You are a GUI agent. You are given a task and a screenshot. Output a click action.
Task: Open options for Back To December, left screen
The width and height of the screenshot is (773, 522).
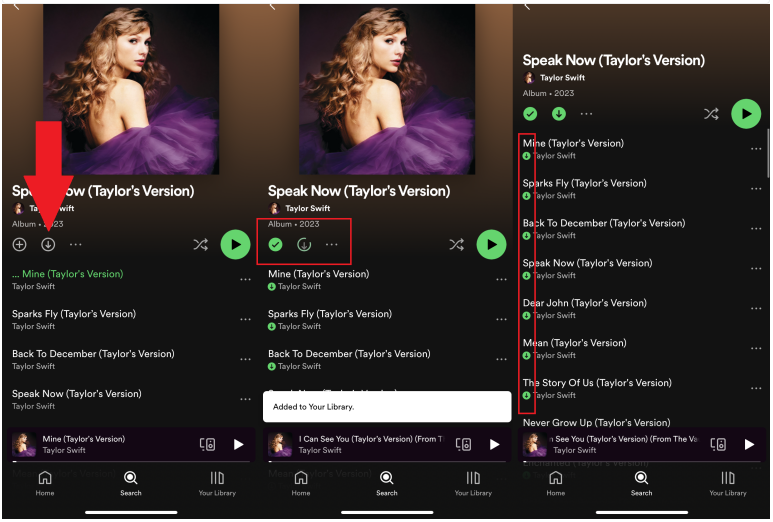pos(246,359)
